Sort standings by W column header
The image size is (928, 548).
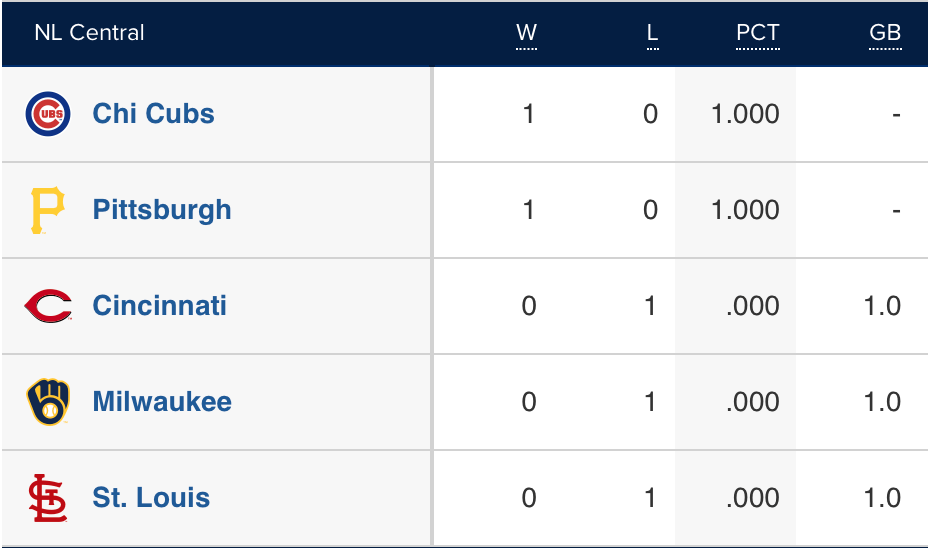tap(526, 33)
